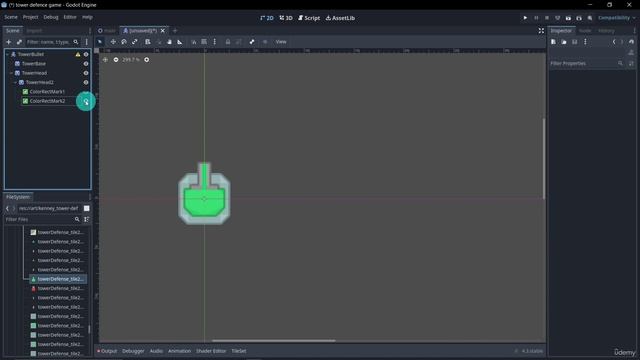
Task: Switch to the Scale mode tool
Action: pos(135,42)
